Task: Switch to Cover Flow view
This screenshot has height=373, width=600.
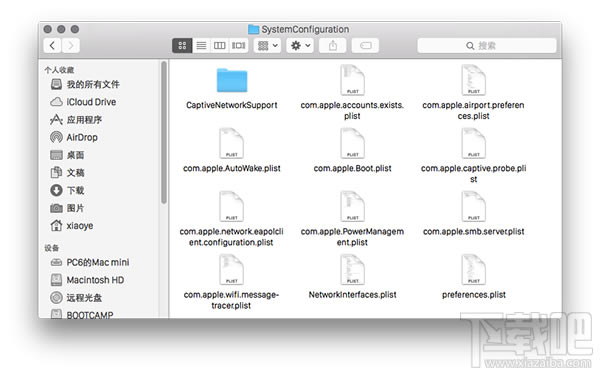Action: (238, 46)
